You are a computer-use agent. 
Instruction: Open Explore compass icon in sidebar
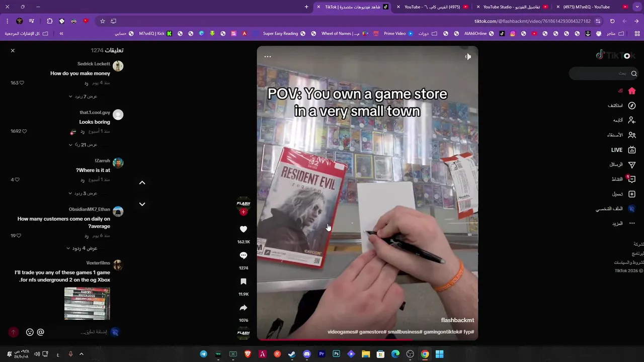tap(632, 106)
